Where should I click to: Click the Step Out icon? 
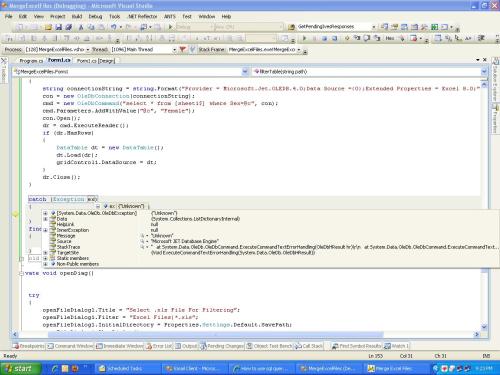[x=377, y=38]
